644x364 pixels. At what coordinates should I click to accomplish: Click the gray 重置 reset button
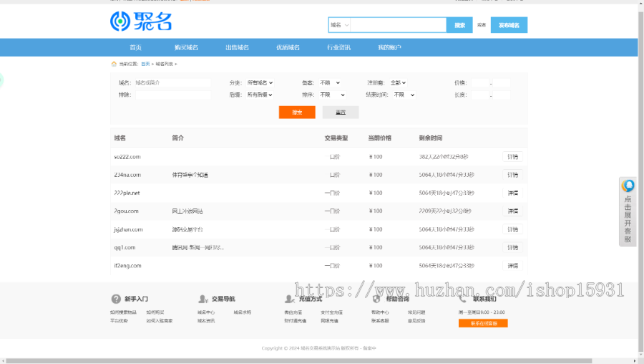click(x=341, y=112)
